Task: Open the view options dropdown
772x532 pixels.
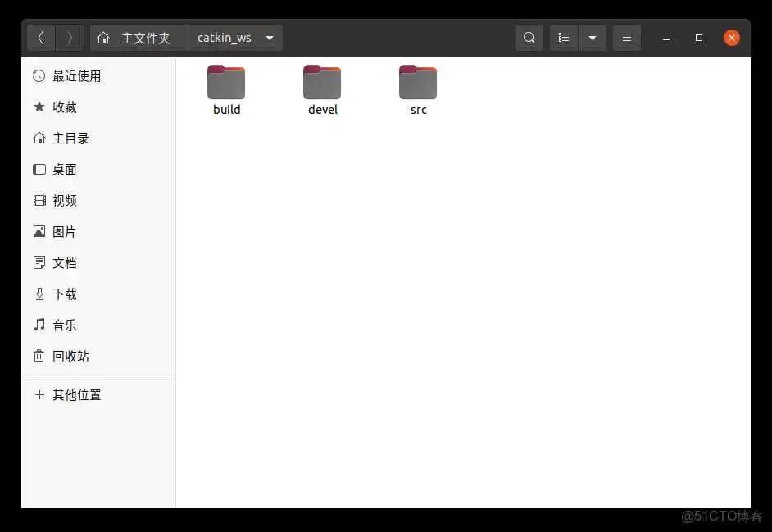Action: click(592, 37)
